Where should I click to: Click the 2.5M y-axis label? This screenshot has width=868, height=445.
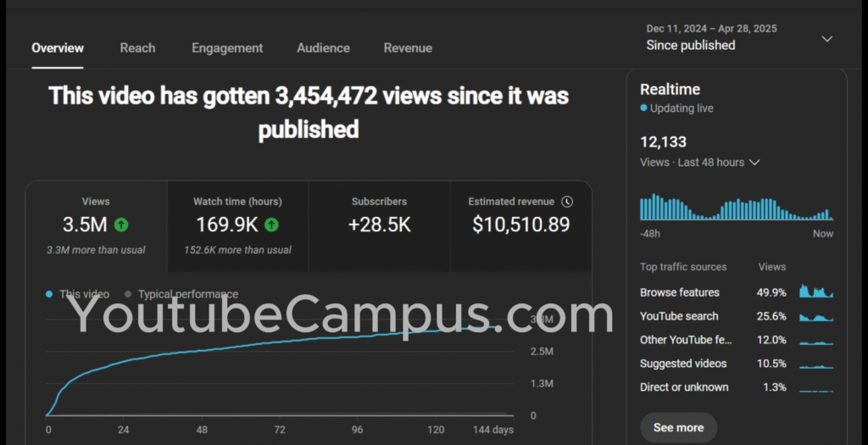542,352
